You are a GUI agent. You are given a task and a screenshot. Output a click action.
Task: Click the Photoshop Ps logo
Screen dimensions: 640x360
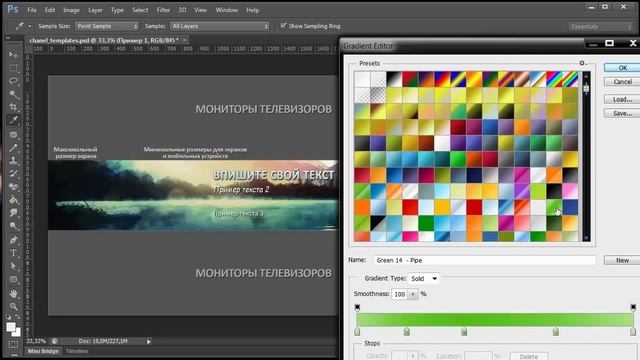coord(13,9)
